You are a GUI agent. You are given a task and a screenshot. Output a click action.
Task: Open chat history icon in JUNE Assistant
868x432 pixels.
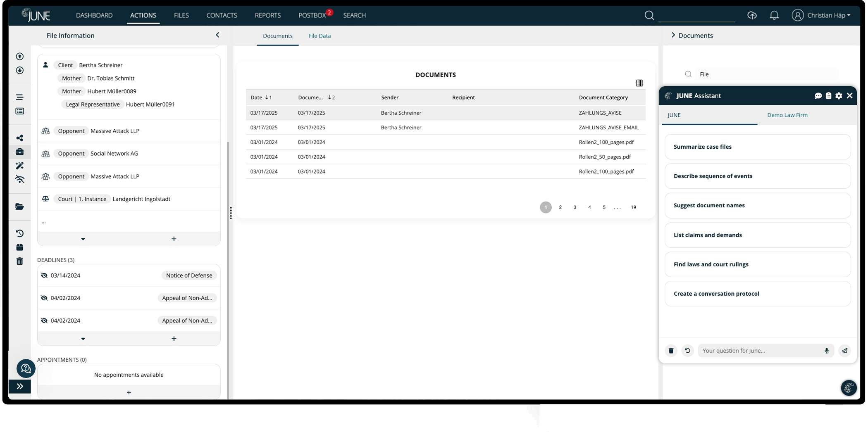coord(818,96)
